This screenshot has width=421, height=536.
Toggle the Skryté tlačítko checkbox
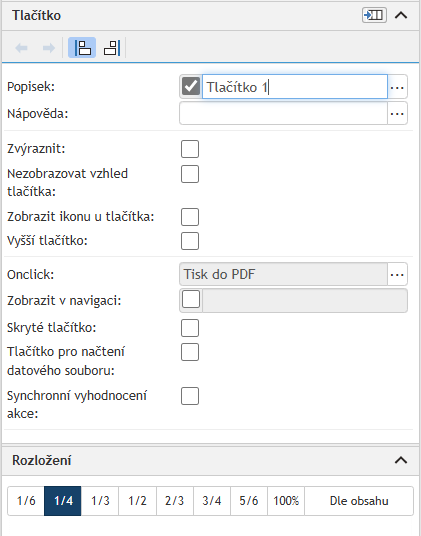[190, 328]
